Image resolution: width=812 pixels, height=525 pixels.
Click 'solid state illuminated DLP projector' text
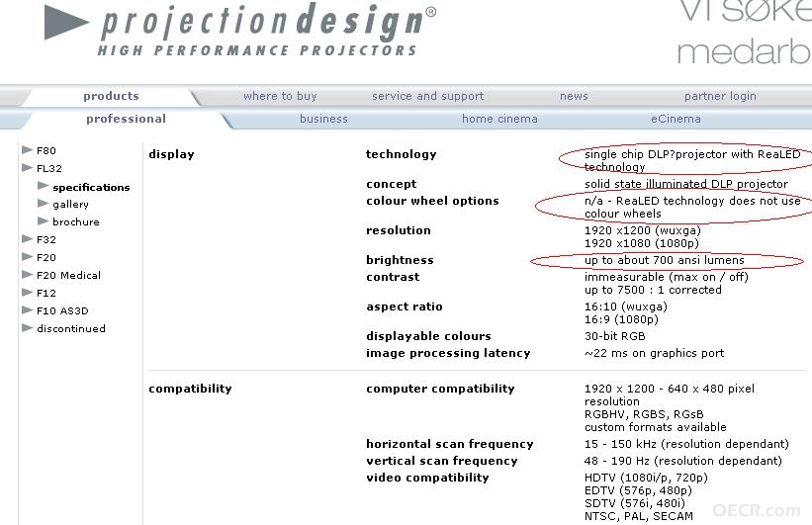coord(686,184)
